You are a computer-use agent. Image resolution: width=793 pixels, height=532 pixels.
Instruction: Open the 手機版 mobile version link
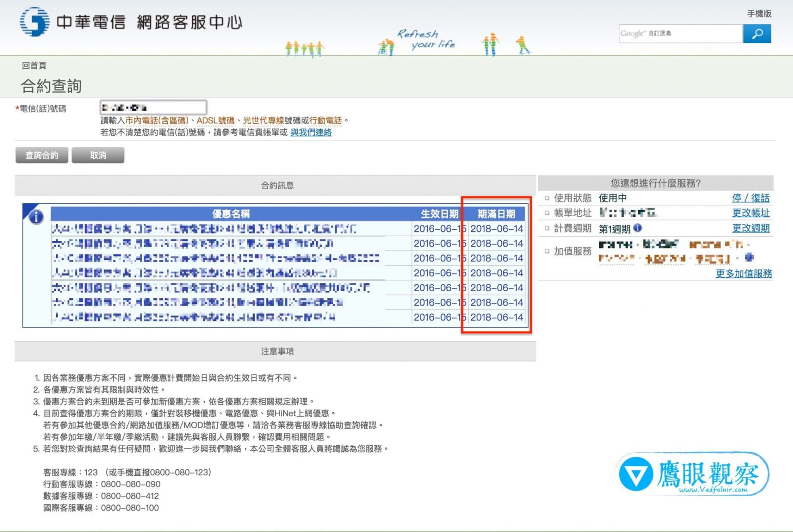click(759, 14)
